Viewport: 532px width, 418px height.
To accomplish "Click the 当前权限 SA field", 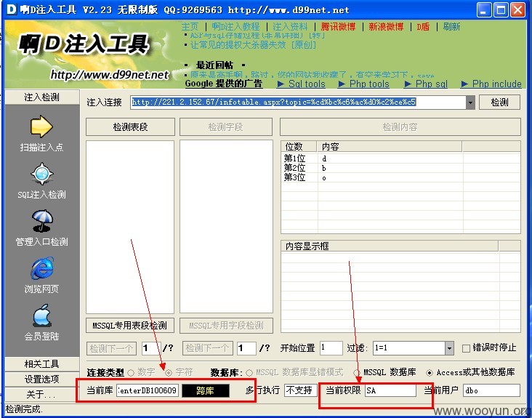I will pos(390,390).
